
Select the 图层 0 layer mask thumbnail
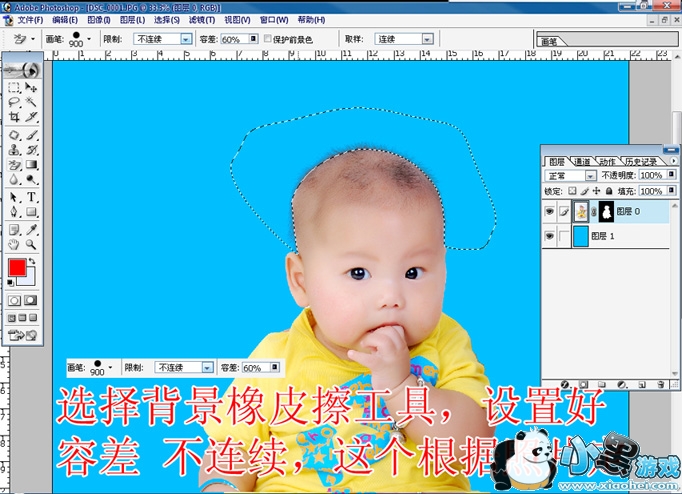pyautogui.click(x=606, y=212)
